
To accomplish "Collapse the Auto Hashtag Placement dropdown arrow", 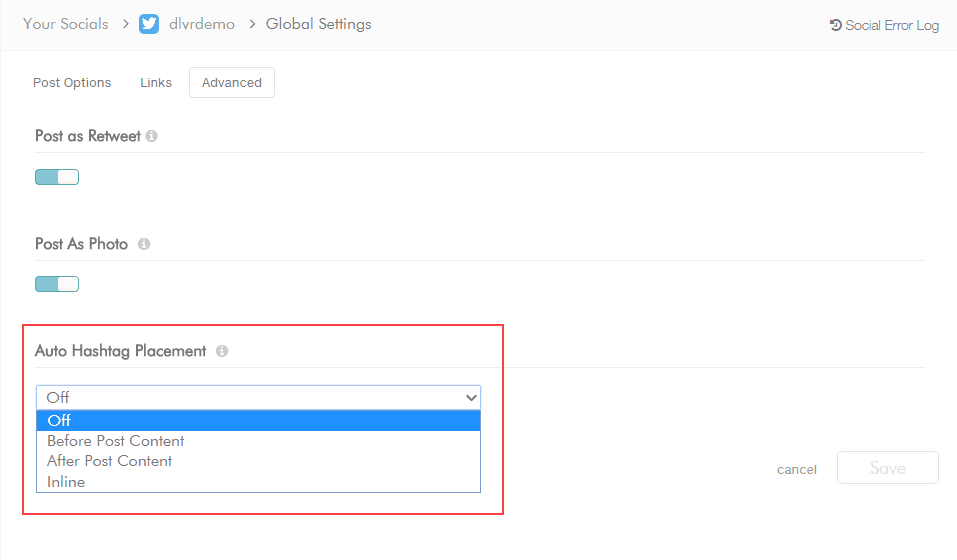I will coord(471,397).
